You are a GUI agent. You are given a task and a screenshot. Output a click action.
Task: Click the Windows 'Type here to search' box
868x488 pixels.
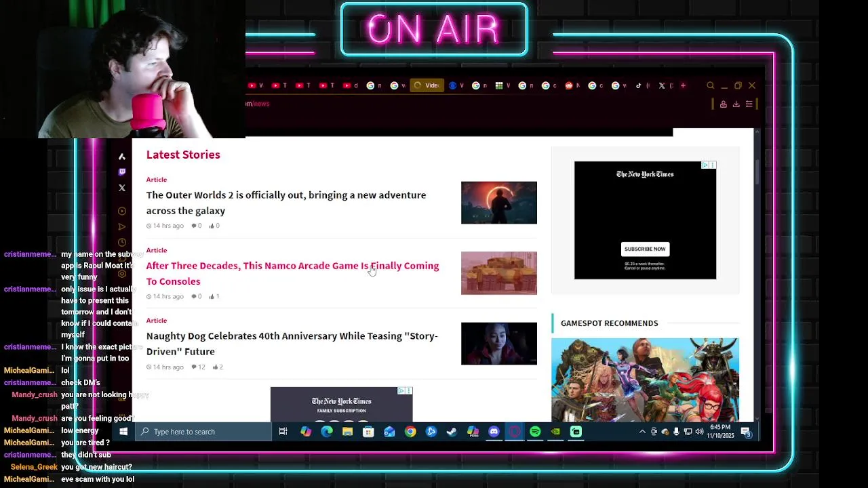[203, 432]
